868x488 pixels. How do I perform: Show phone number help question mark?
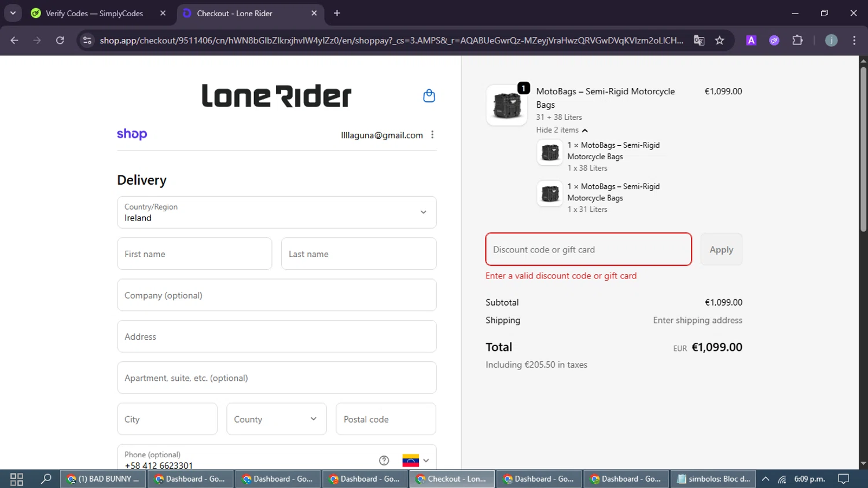click(384, 460)
